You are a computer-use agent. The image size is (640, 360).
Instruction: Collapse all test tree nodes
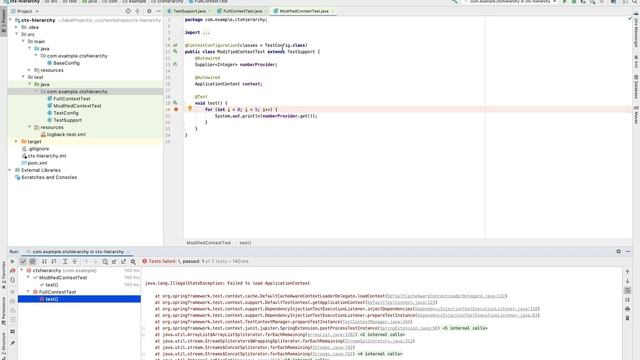tap(74, 262)
